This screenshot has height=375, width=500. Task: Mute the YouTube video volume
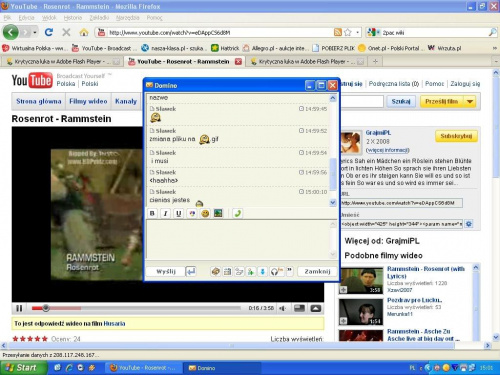pos(283,308)
